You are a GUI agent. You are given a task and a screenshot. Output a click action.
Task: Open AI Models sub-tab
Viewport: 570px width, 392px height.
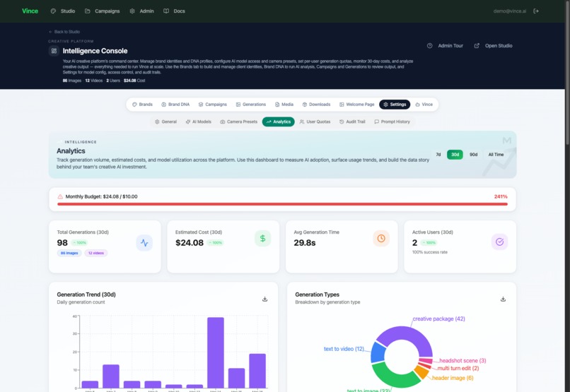click(x=198, y=122)
